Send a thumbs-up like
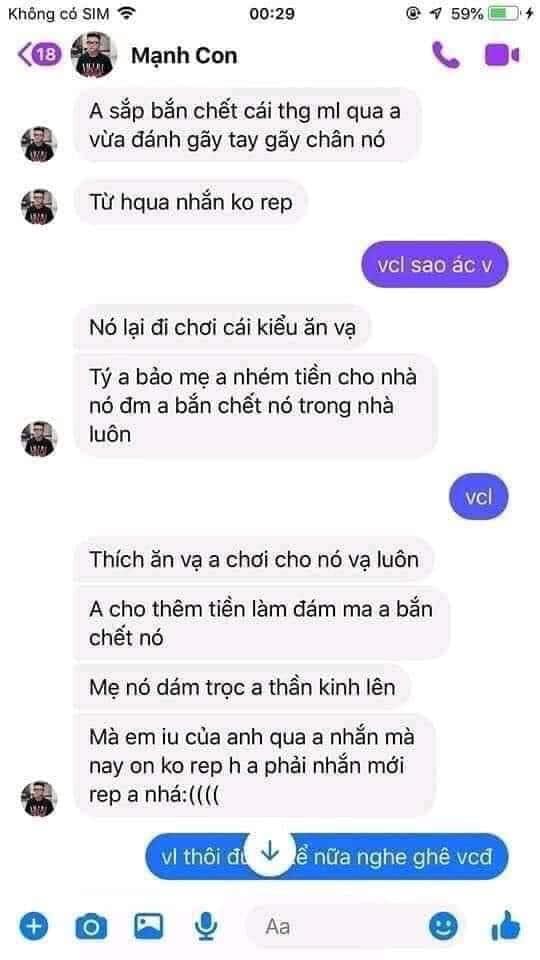The width and height of the screenshot is (540, 960). [506, 925]
